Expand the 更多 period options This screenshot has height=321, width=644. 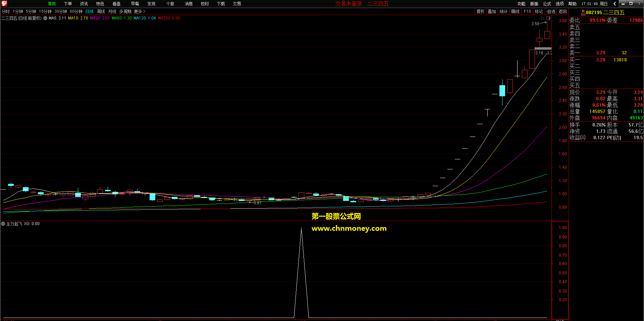[140, 11]
